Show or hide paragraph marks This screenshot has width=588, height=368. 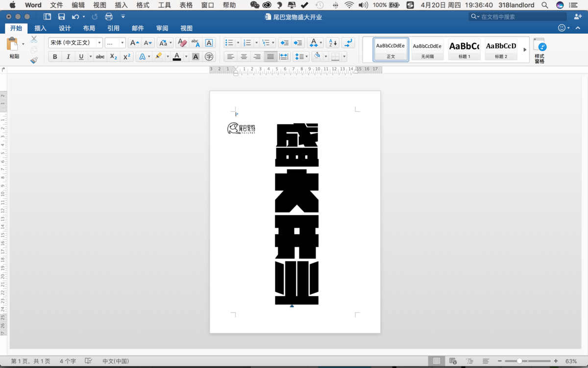348,43
